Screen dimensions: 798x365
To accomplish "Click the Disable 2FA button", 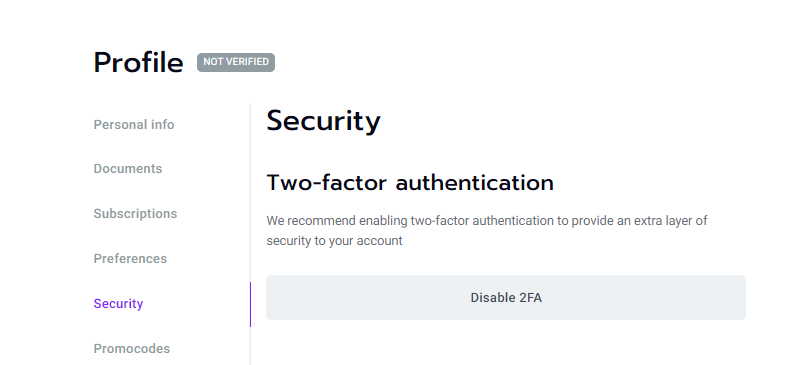I will [506, 298].
